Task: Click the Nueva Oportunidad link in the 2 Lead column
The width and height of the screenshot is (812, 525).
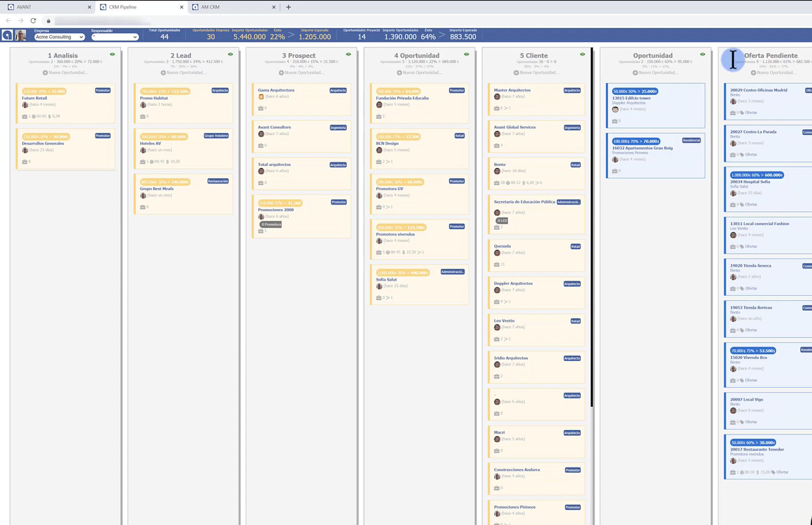Action: pos(186,73)
